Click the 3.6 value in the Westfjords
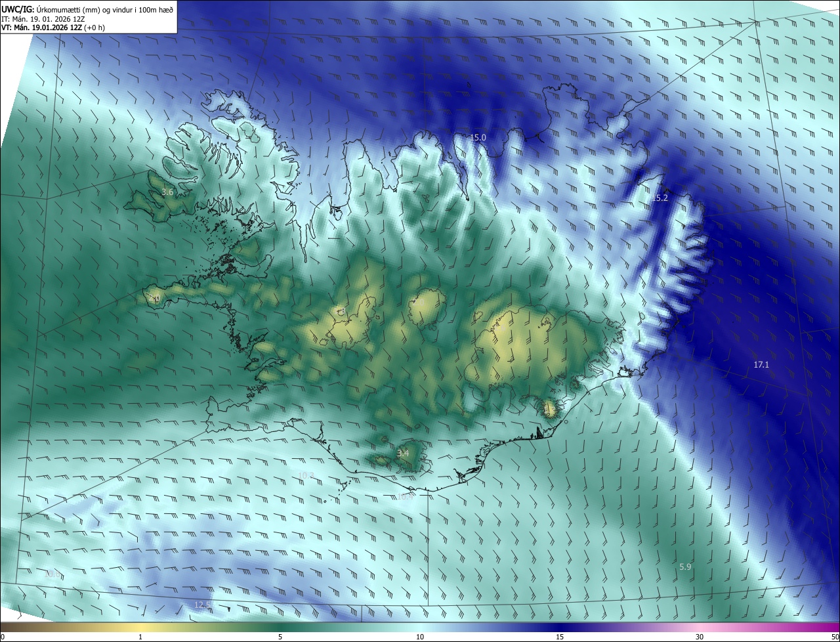Image resolution: width=840 pixels, height=642 pixels. click(167, 192)
